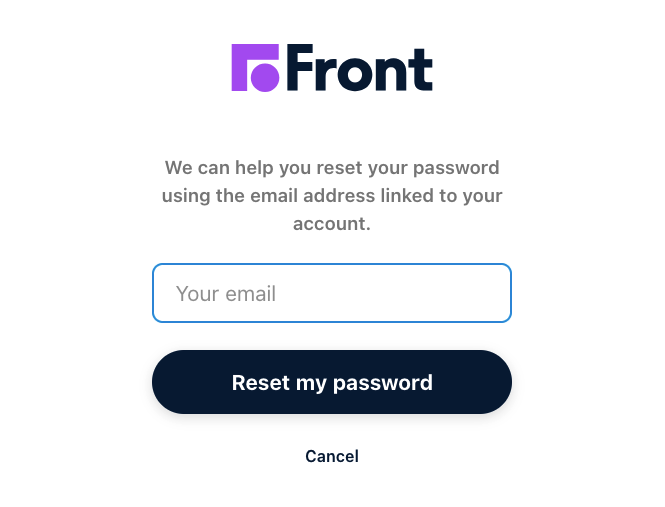Click the password reset instruction paragraph
This screenshot has width=665, height=507.
click(331, 195)
